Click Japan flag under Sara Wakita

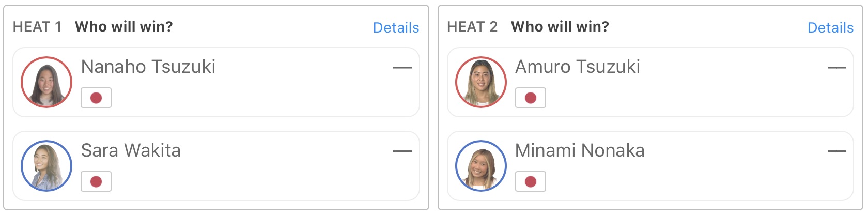[x=96, y=181]
